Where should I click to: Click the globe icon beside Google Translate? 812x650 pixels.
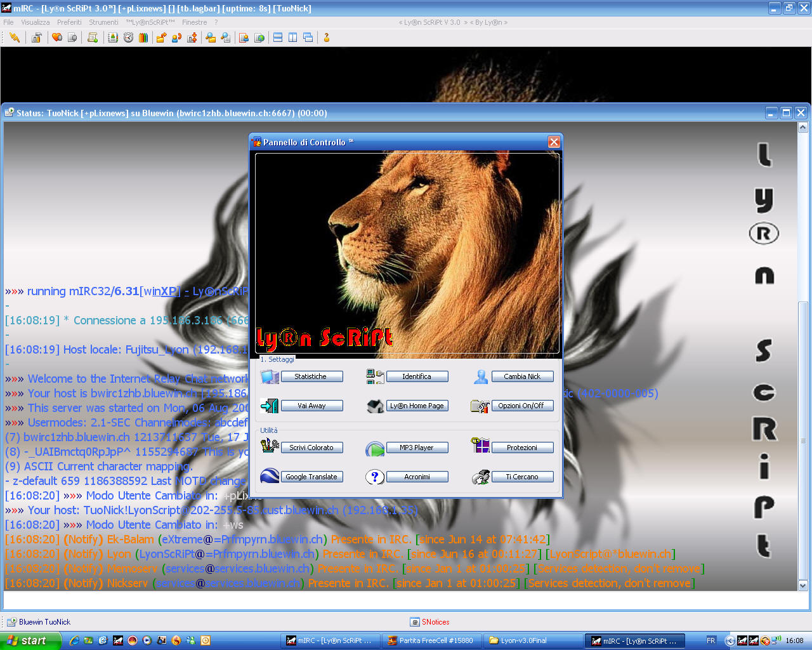click(x=270, y=476)
